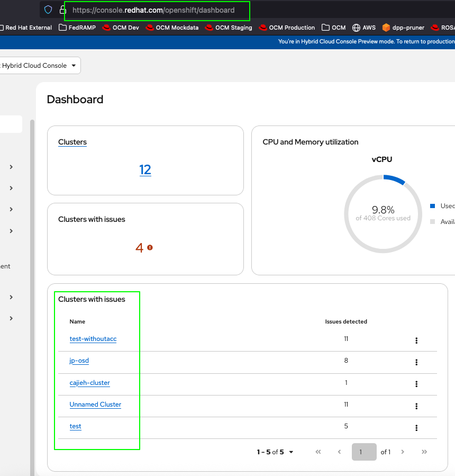Open the ROSA bookmark at the edge

(442, 28)
